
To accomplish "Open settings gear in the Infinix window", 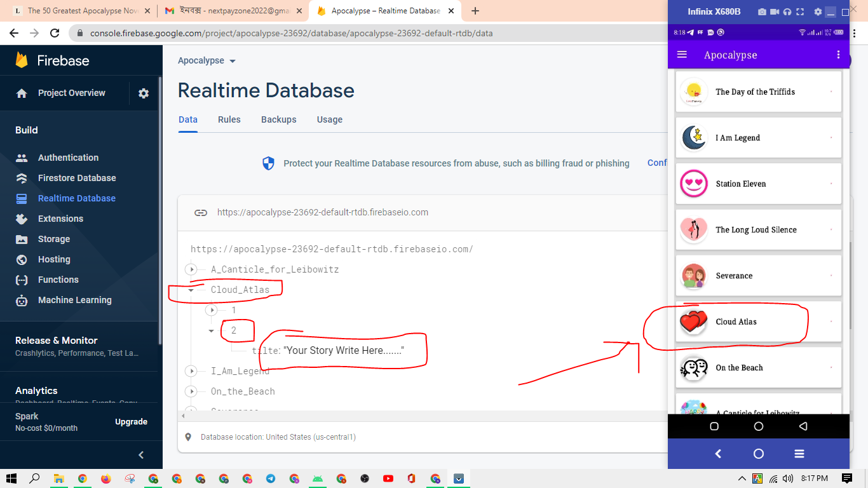I will click(x=818, y=12).
